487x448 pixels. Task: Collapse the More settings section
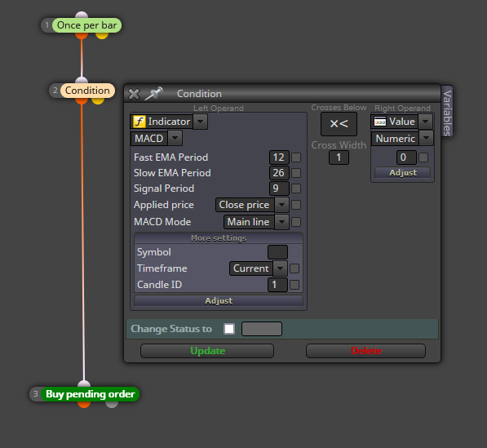[219, 238]
